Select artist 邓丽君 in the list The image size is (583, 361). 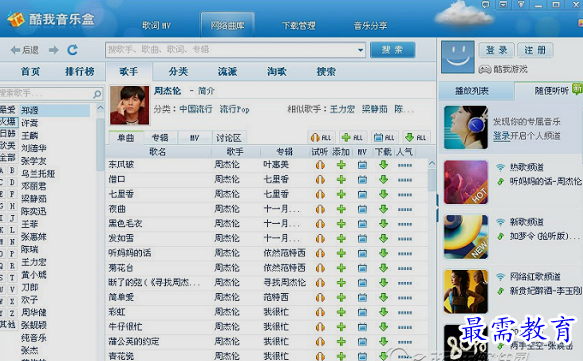pyautogui.click(x=34, y=186)
